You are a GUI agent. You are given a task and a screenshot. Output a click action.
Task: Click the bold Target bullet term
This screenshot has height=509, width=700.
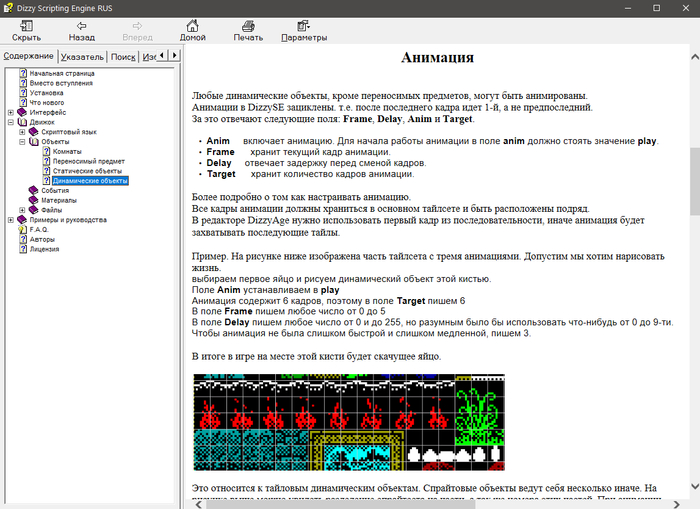[x=221, y=174]
